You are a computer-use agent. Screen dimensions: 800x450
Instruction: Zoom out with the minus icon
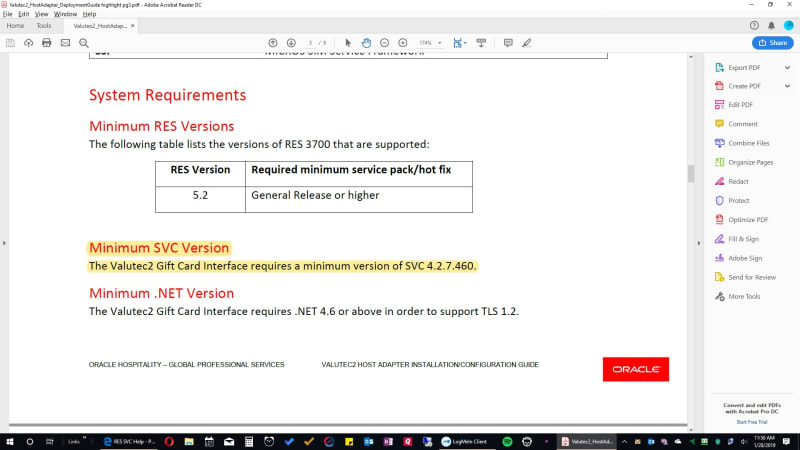tap(385, 43)
